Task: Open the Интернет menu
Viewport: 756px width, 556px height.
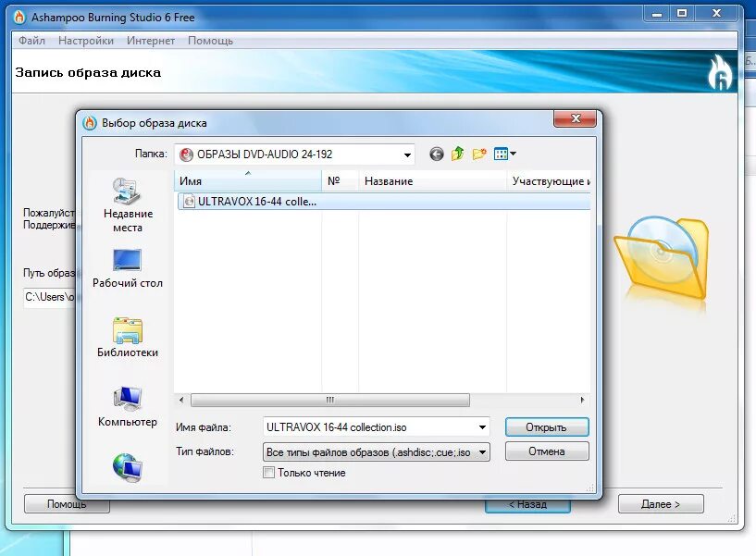Action: [x=151, y=41]
